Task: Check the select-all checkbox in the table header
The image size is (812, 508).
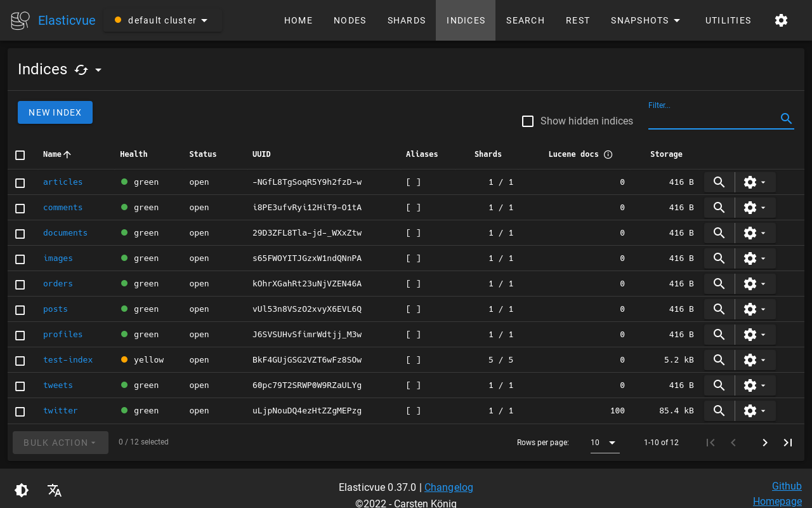Action: click(x=20, y=155)
